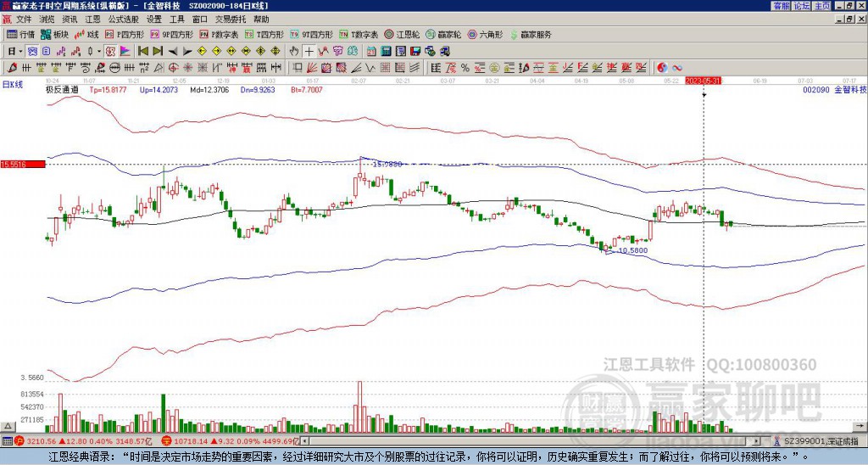Open the 赢家轮 wheel tool
868x465 pixels.
pyautogui.click(x=443, y=34)
